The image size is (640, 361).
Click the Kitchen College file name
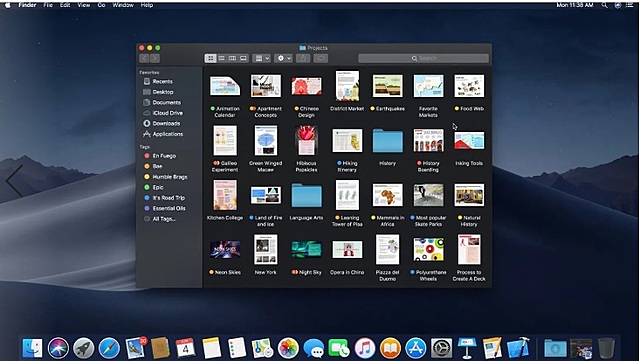tap(225, 218)
